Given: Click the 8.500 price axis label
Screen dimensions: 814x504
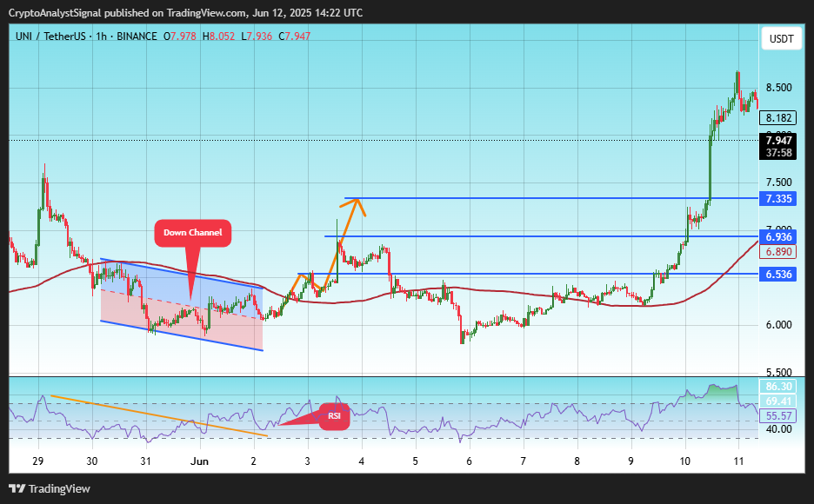Looking at the screenshot, I should 778,88.
